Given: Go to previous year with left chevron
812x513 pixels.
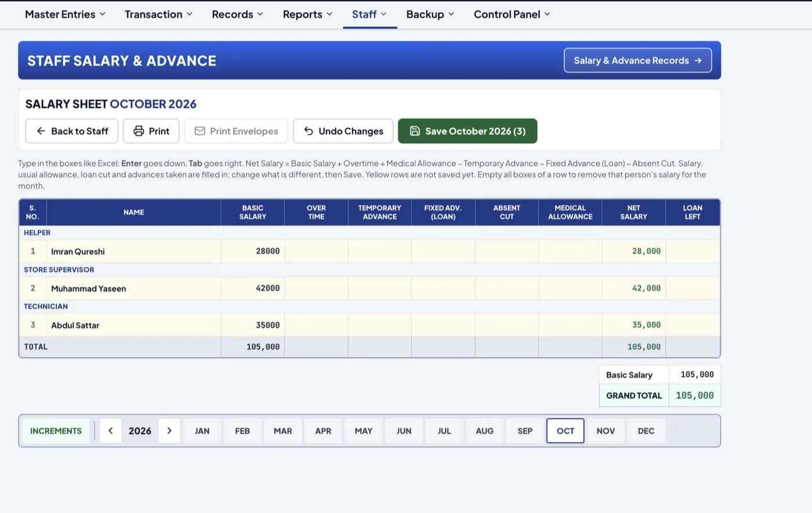Looking at the screenshot, I should [x=110, y=431].
